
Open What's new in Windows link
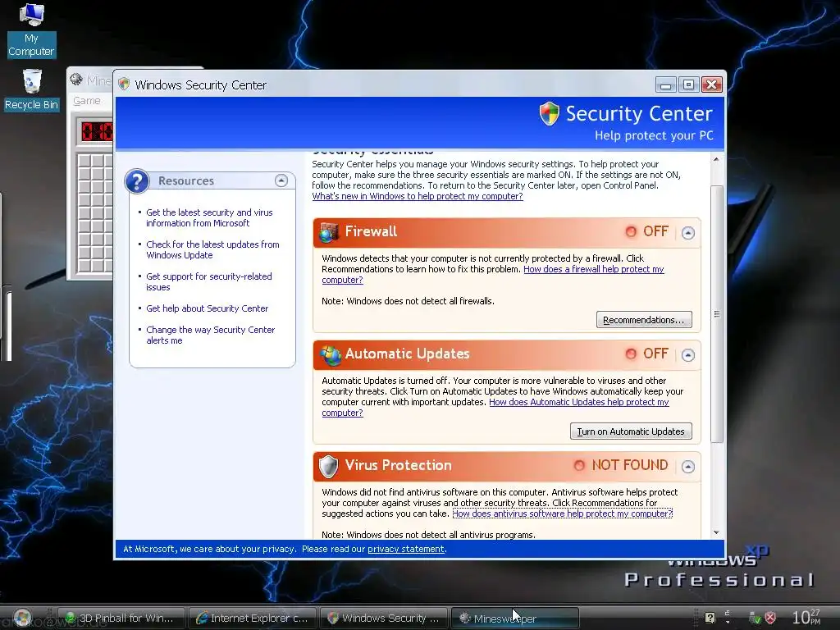[x=418, y=196]
